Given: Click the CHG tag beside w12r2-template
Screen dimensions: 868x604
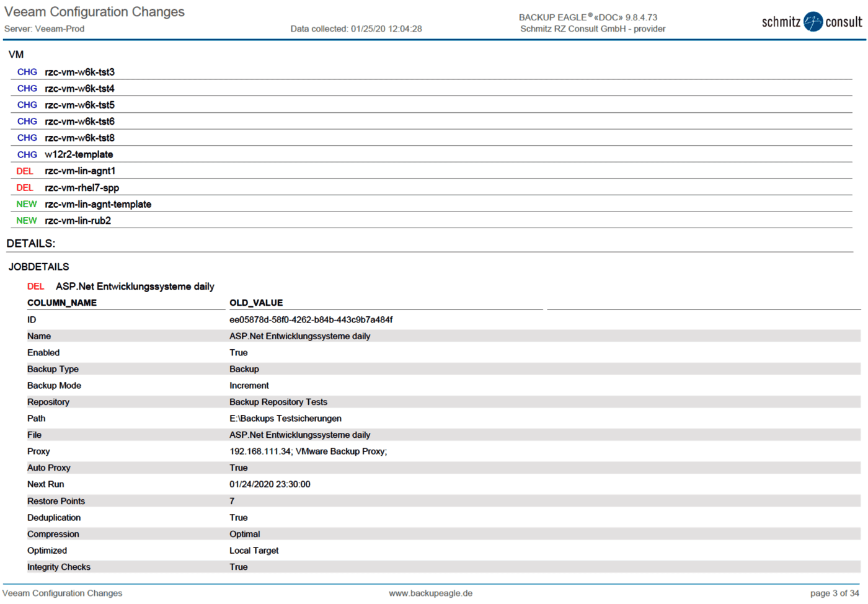Looking at the screenshot, I should coord(27,154).
